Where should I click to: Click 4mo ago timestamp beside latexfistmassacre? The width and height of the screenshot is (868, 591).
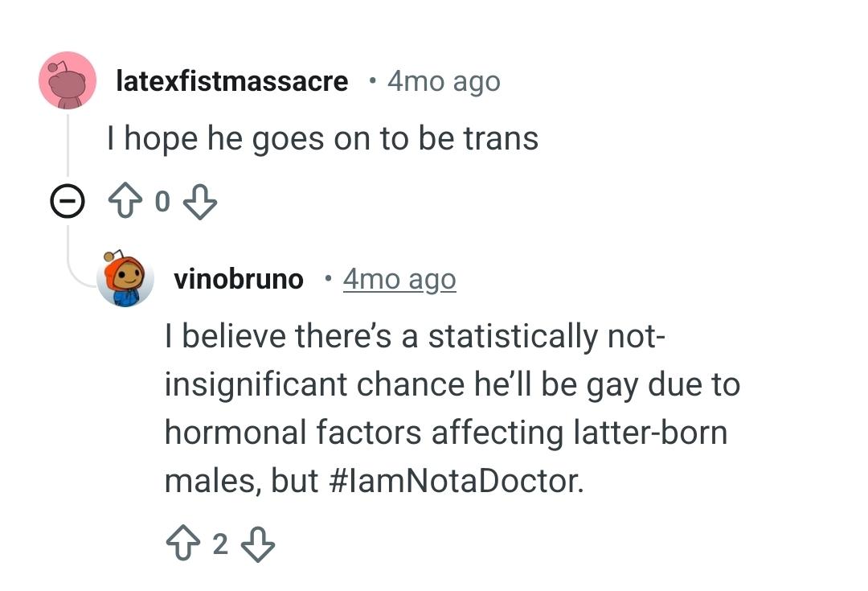443,81
